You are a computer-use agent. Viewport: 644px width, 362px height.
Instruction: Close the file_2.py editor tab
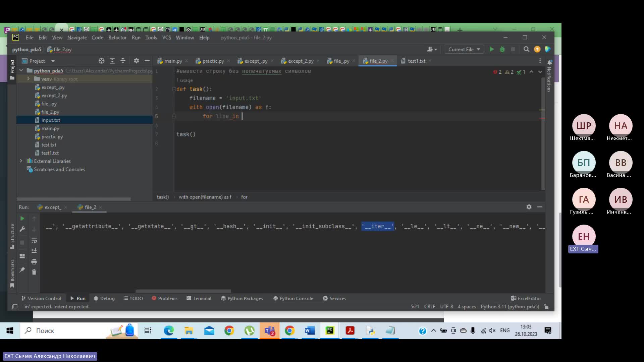point(392,61)
